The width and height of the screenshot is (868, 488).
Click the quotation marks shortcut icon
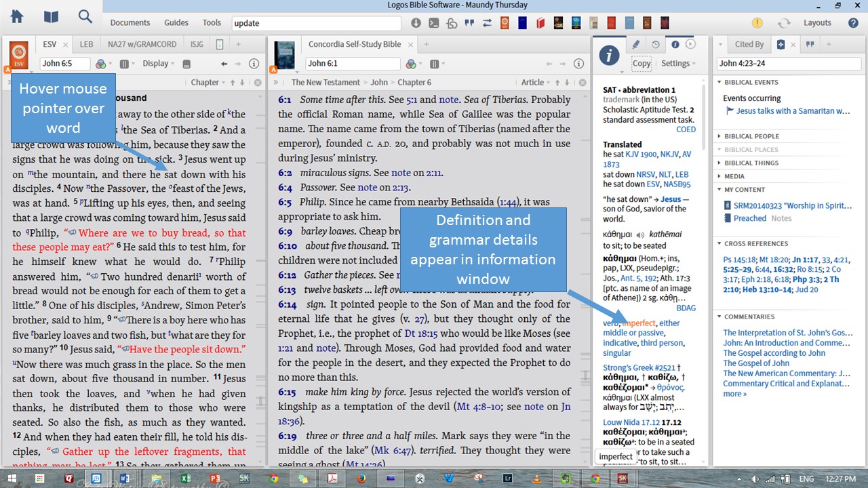pyautogui.click(x=469, y=22)
